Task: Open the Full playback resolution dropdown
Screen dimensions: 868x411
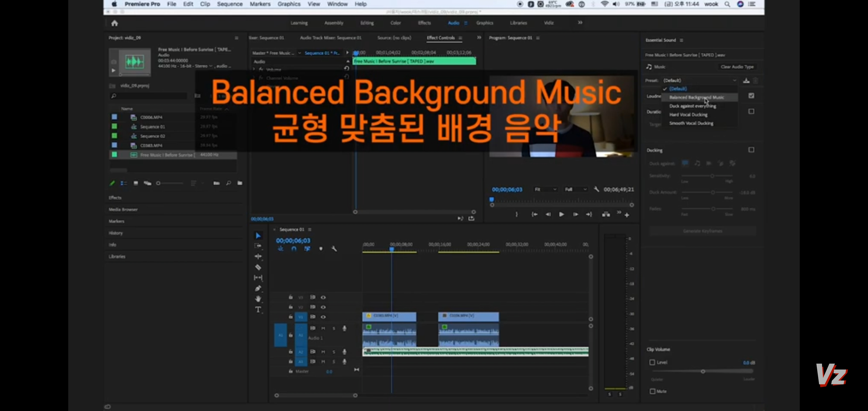Action: click(576, 189)
